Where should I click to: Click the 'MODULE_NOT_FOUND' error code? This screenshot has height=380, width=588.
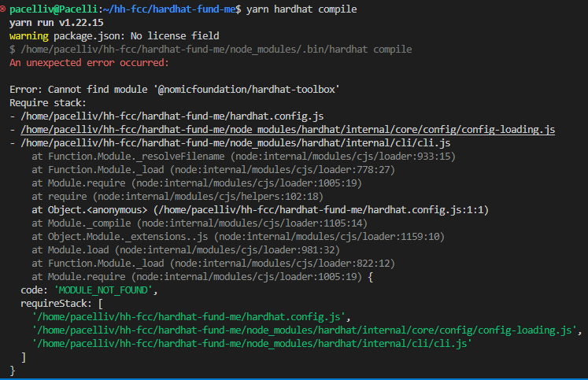(103, 290)
